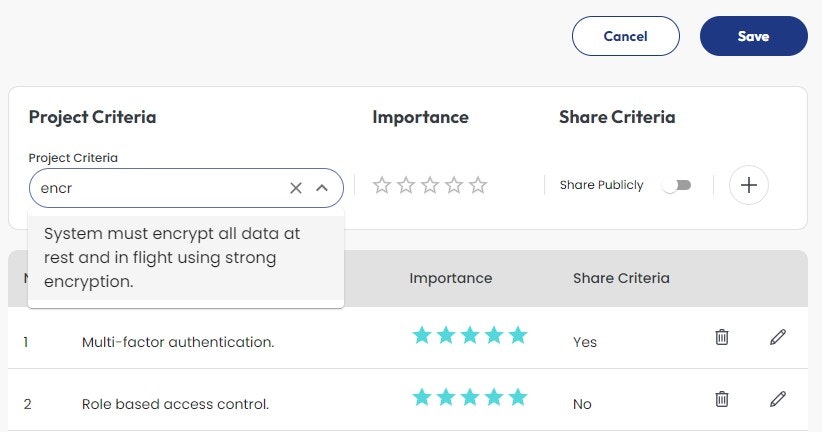Add criterion with the plus button

pyautogui.click(x=749, y=185)
